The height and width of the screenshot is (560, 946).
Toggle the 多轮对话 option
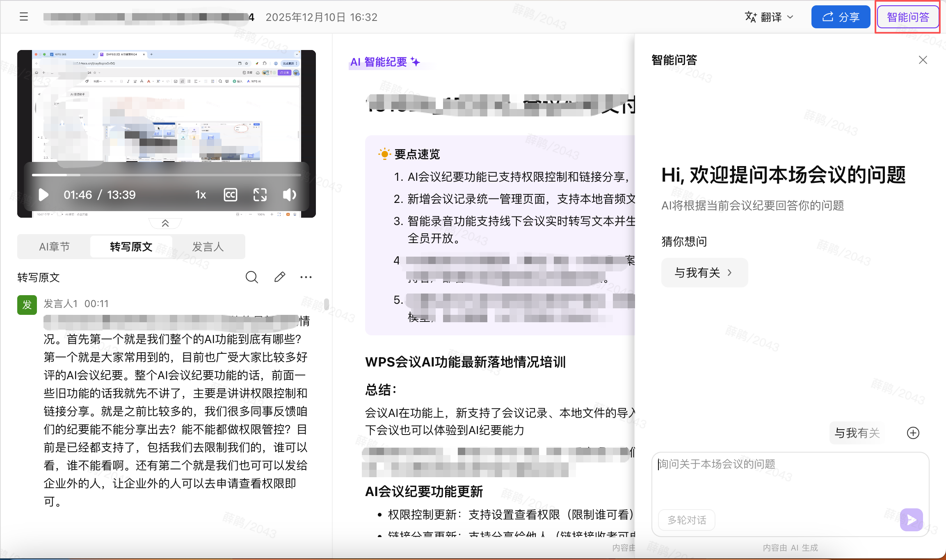[x=687, y=520]
